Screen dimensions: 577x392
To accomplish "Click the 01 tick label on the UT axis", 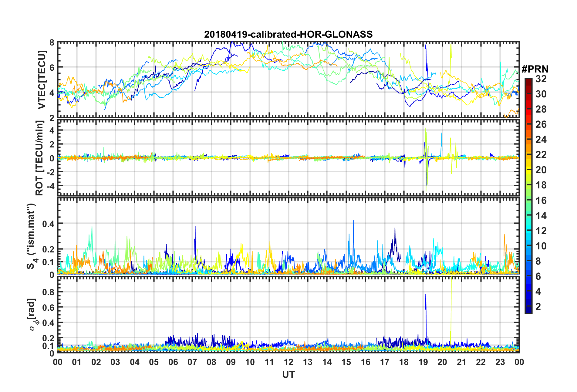I will 77,362.
